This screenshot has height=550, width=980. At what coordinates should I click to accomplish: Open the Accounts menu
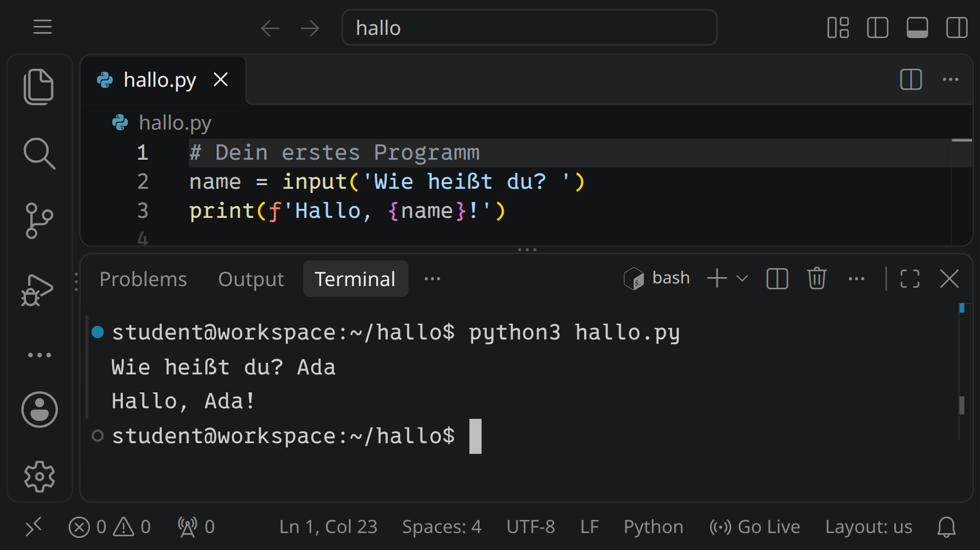click(x=40, y=409)
